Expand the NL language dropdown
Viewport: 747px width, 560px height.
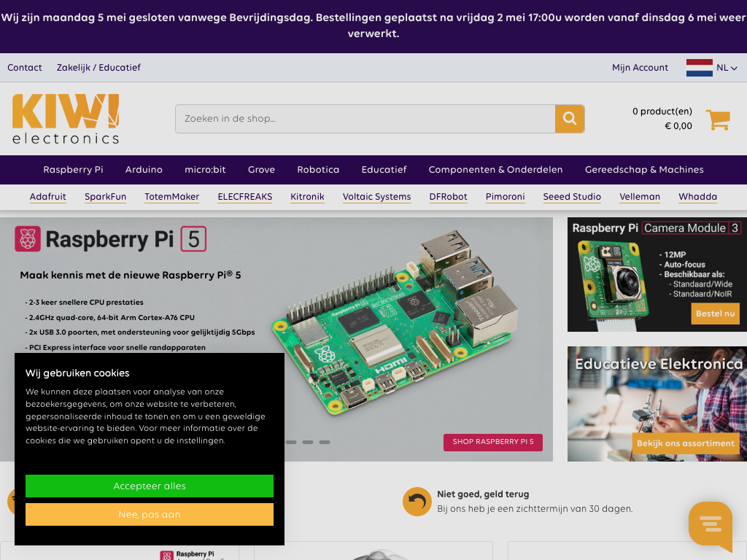point(727,68)
